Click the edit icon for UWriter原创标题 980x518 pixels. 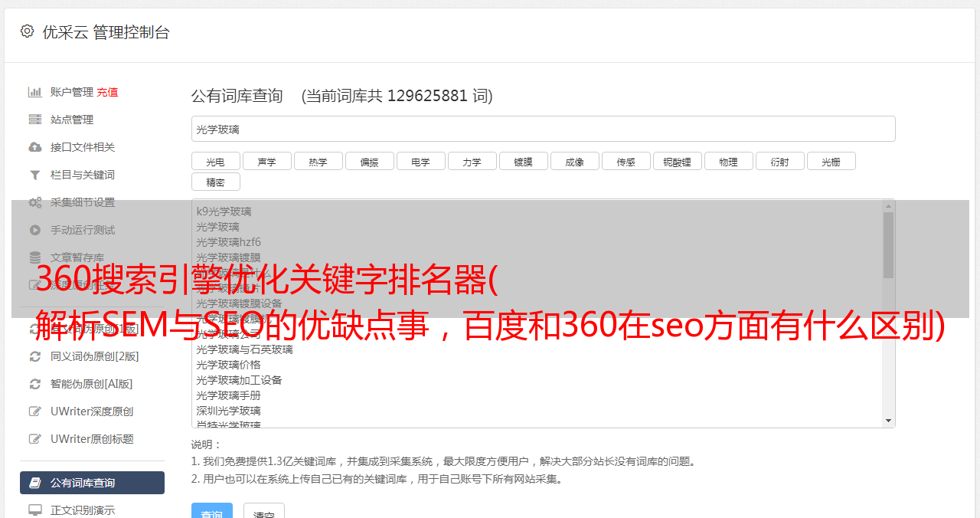35,439
